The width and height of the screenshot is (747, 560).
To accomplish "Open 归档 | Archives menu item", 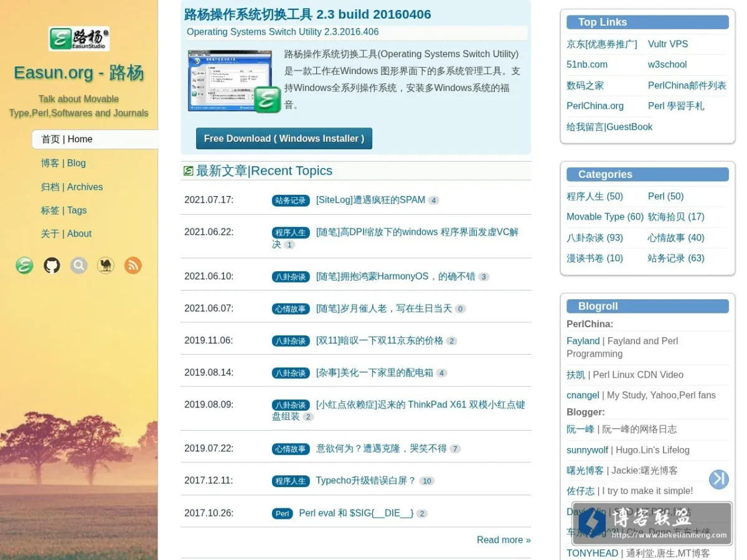I will pyautogui.click(x=72, y=187).
